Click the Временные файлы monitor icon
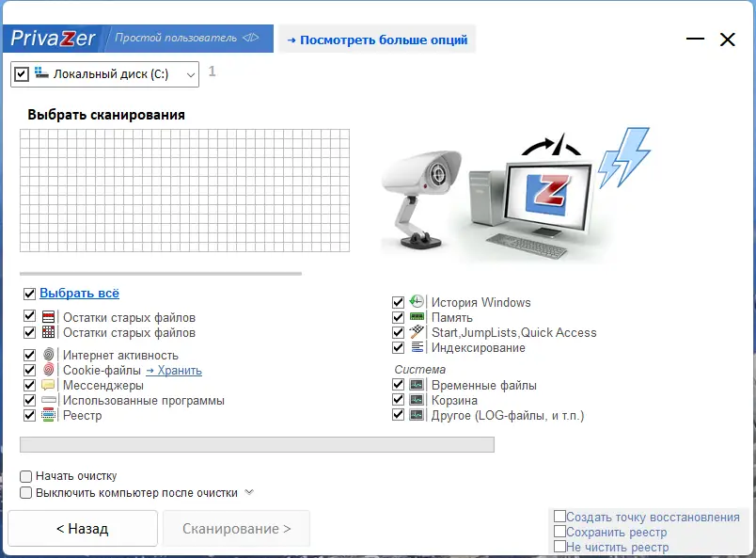Image resolution: width=756 pixels, height=558 pixels. 417,385
